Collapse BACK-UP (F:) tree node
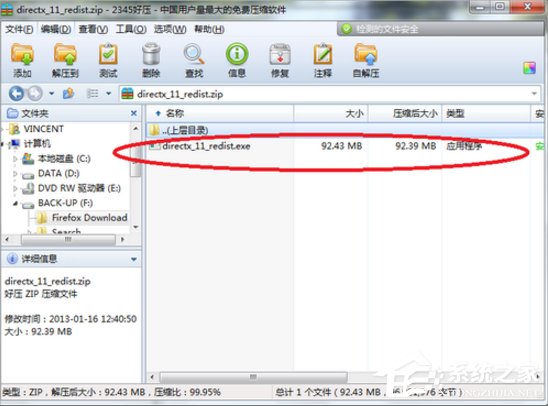The height and width of the screenshot is (406, 548). coord(15,203)
